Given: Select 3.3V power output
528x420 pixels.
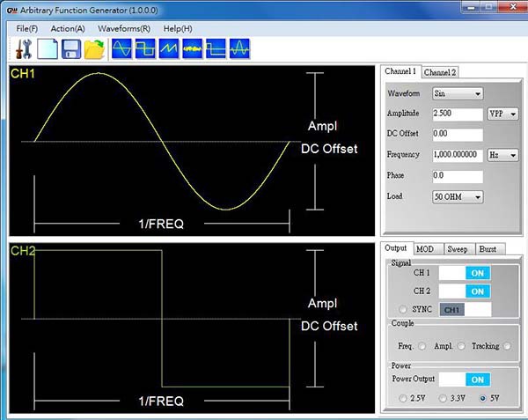Looking at the screenshot, I should pos(443,399).
